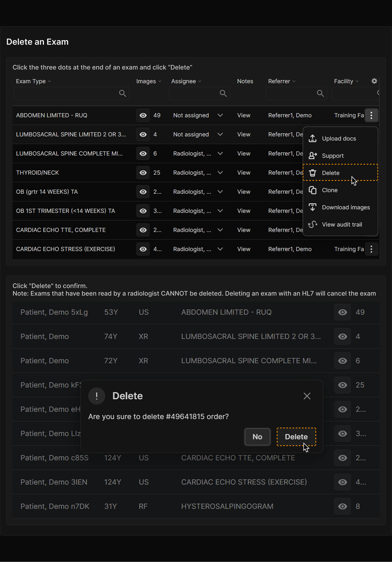Open three-dot menu for CARDIAC ECHO STRESS row
The width and height of the screenshot is (392, 562).
tap(371, 249)
